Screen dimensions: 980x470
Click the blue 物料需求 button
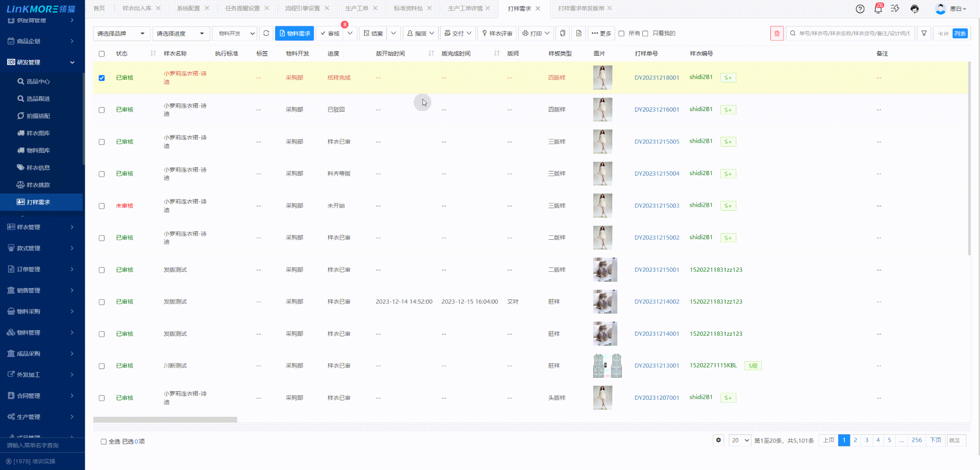click(x=294, y=33)
